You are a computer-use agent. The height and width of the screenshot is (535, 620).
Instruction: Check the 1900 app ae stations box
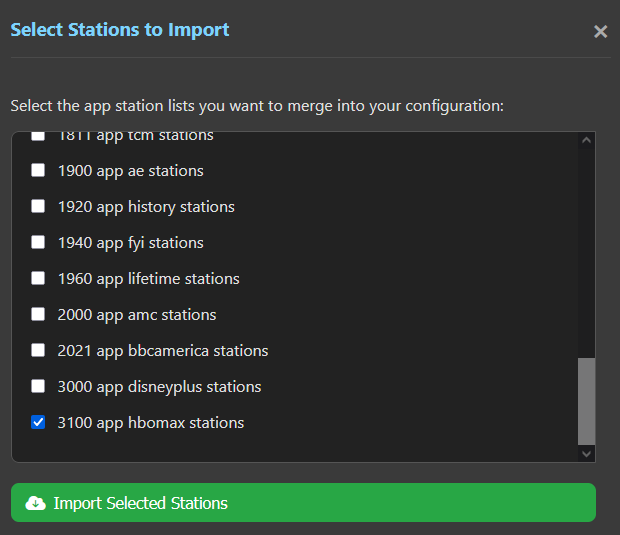coord(38,170)
